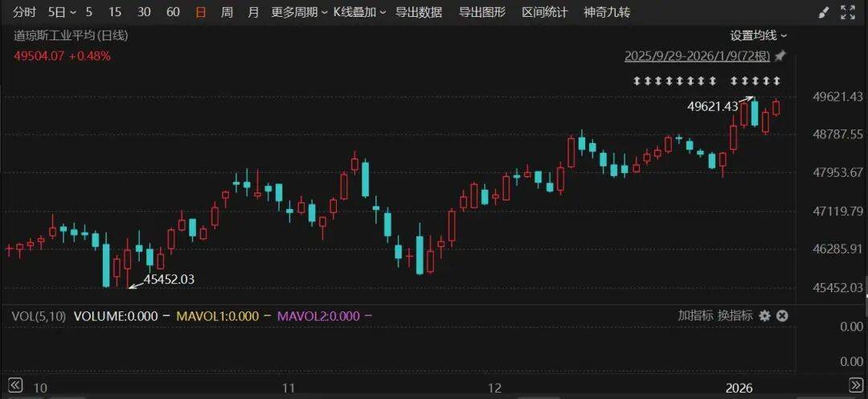Screen dimensions: 868x399
Task: Click the 区间统计 button
Action: 544,12
